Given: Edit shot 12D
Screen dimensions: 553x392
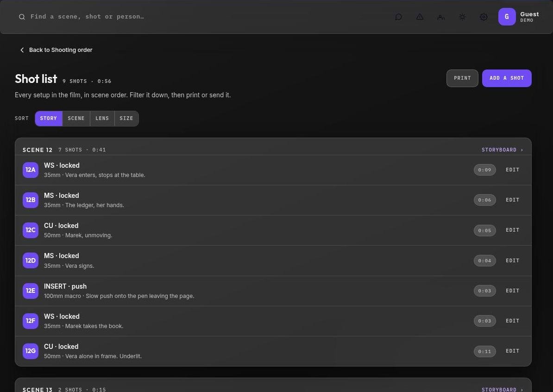Looking at the screenshot, I should pos(512,261).
